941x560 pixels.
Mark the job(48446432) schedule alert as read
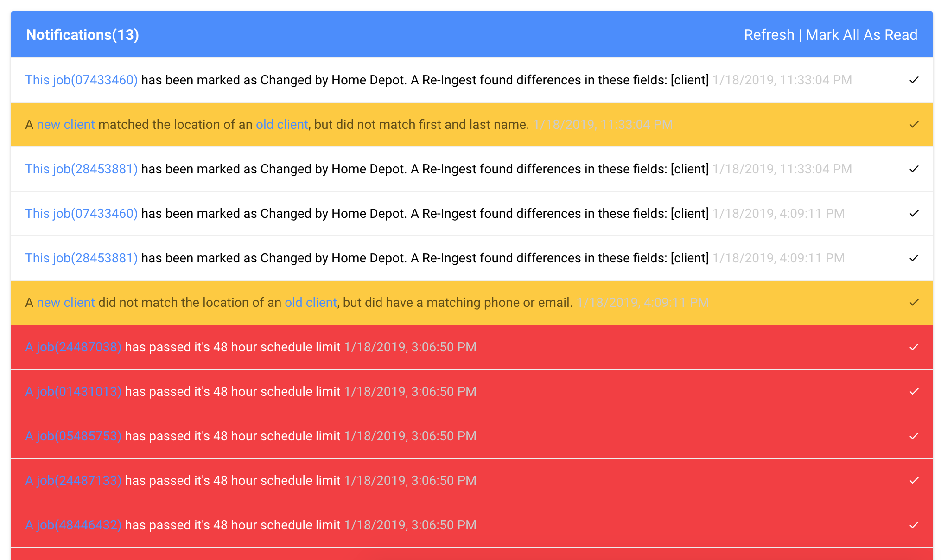(914, 525)
